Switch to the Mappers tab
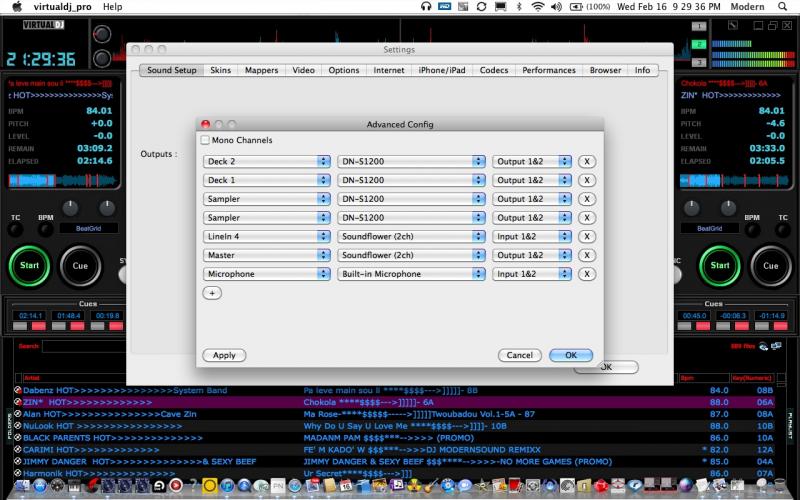This screenshot has width=800, height=500. [261, 70]
